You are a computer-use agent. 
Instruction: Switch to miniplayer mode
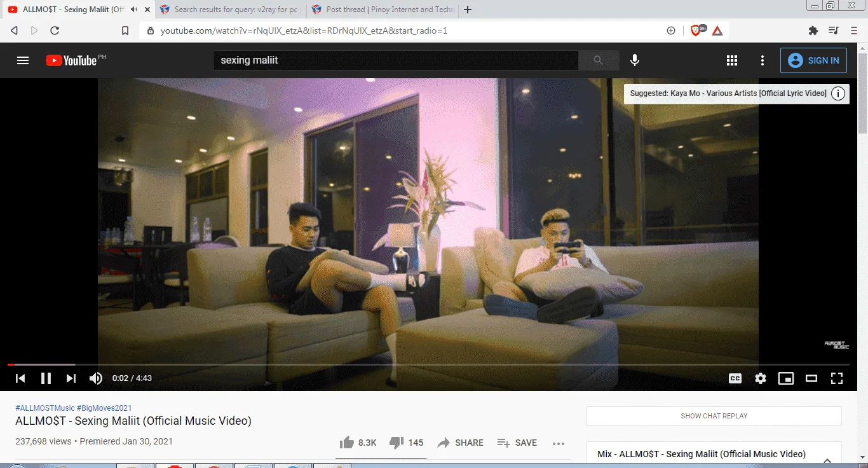coord(786,378)
